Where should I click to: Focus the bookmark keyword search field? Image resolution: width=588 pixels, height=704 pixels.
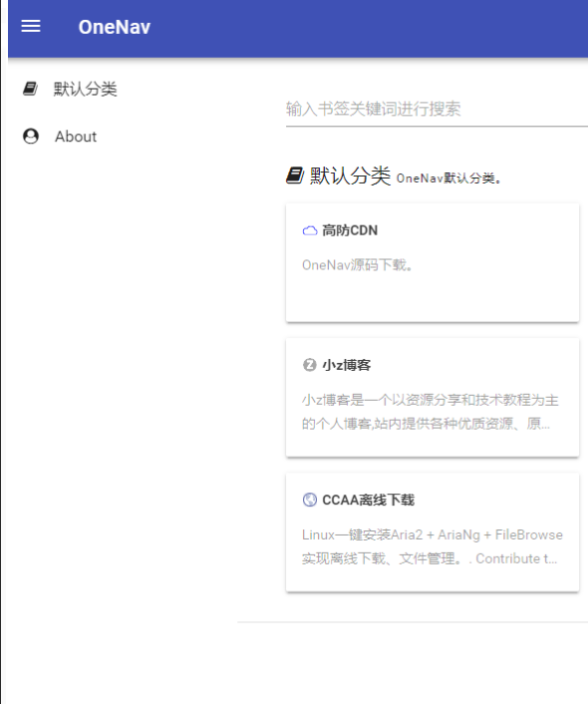point(437,109)
